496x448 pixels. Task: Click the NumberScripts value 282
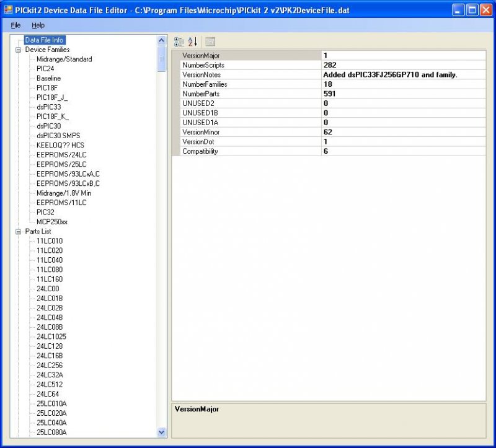[404, 65]
